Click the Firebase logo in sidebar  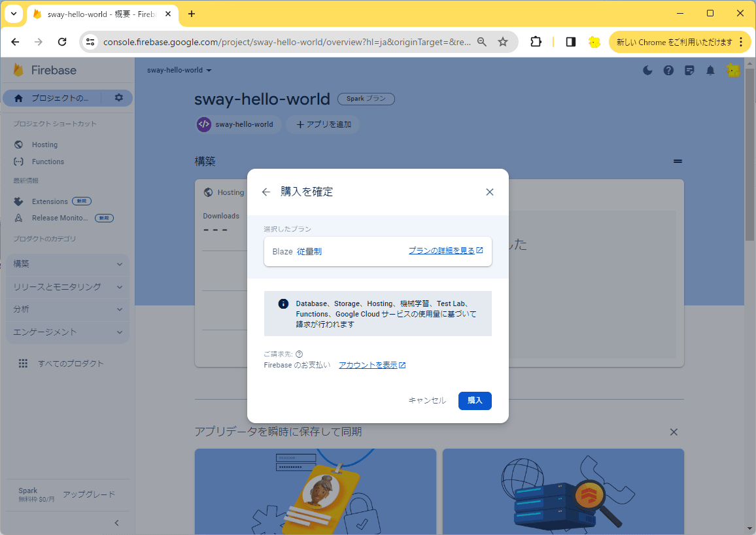pos(45,71)
